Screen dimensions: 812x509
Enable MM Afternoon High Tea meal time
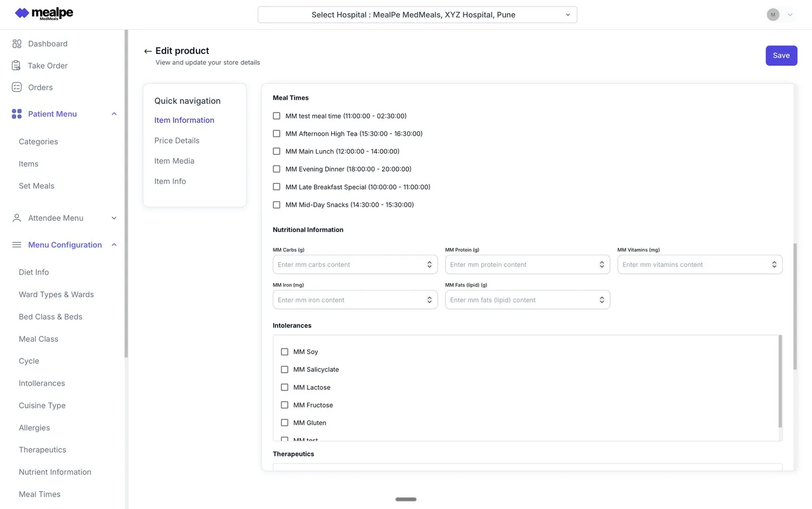point(277,134)
